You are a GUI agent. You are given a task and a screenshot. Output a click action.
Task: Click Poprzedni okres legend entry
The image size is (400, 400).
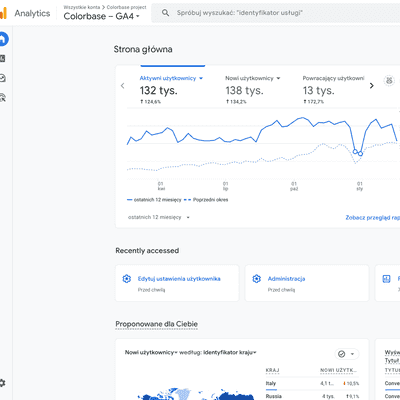[x=206, y=200]
